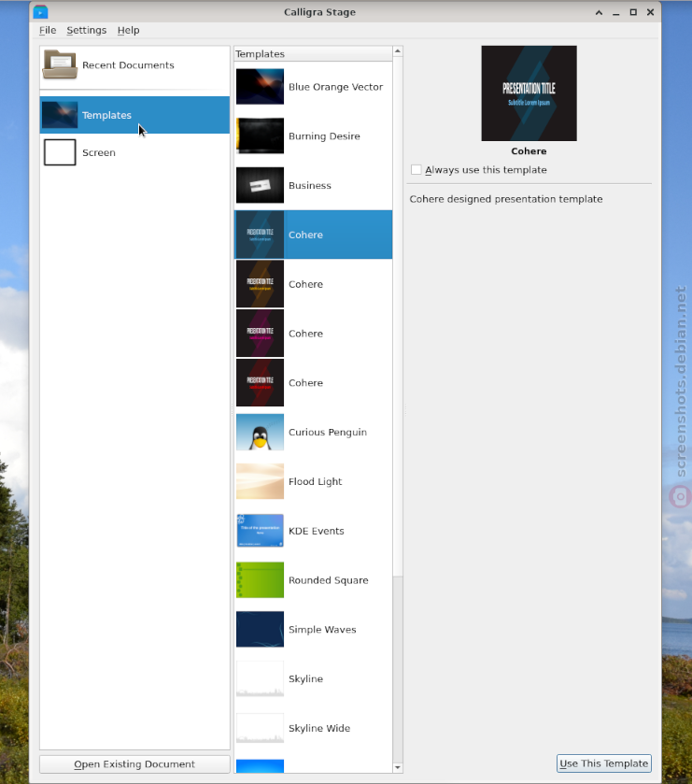Choose the Flood Light template thumbnail
The width and height of the screenshot is (692, 784).
pos(260,481)
